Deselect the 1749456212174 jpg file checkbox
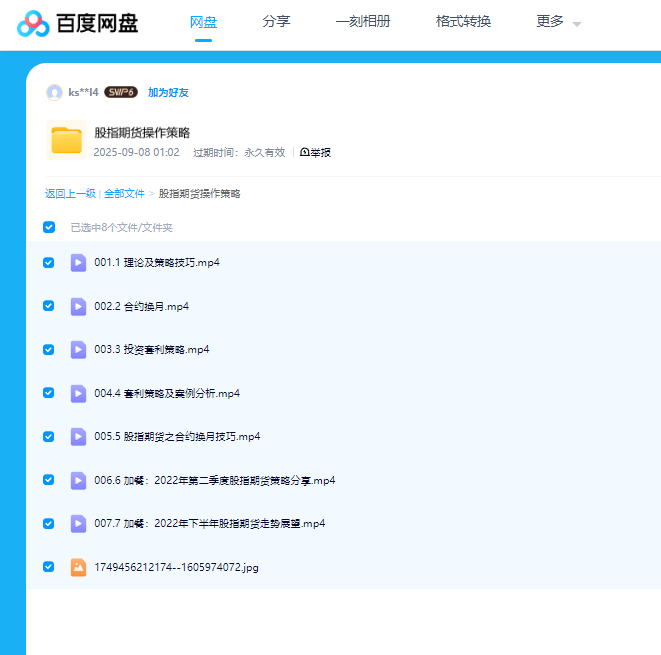This screenshot has width=661, height=655. tap(49, 567)
